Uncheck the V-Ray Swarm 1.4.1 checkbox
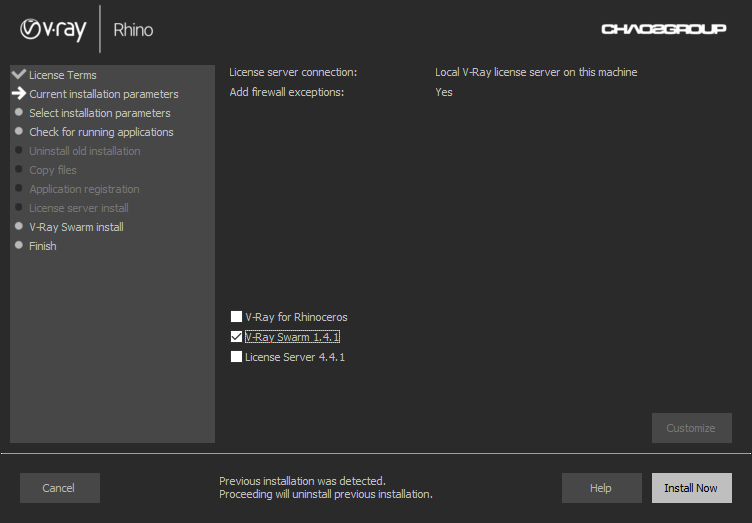Screen dimensions: 752x523 point(236,337)
